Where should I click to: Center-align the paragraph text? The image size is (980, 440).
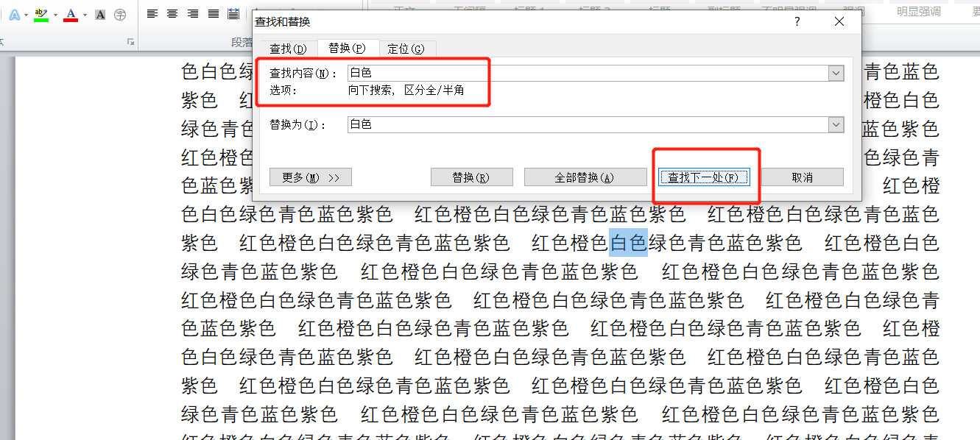pyautogui.click(x=172, y=14)
